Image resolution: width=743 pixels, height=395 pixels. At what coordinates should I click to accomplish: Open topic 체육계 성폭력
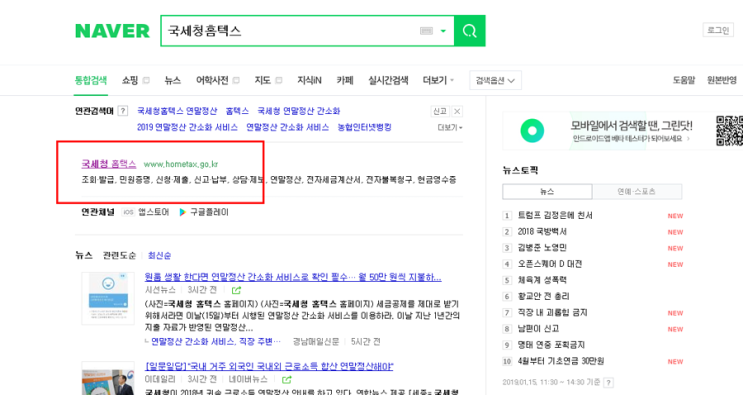point(542,280)
